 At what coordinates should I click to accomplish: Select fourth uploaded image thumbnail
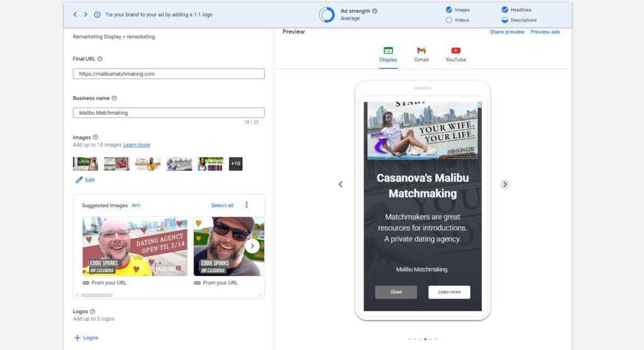tap(179, 164)
